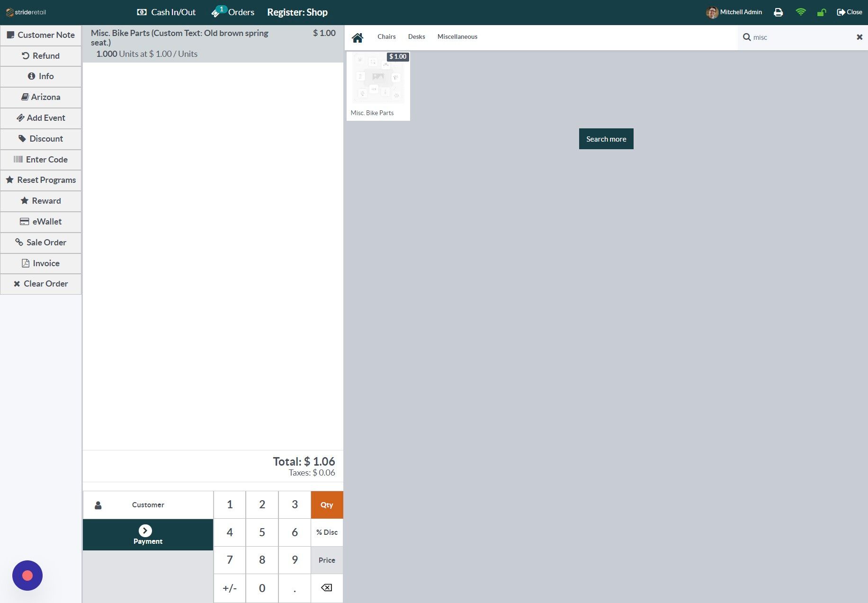Clear the search field with X icon
Image resolution: width=868 pixels, height=603 pixels.
859,37
